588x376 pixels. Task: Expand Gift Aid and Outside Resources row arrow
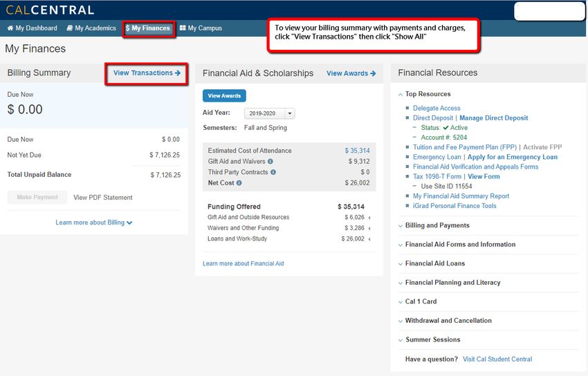click(369, 218)
